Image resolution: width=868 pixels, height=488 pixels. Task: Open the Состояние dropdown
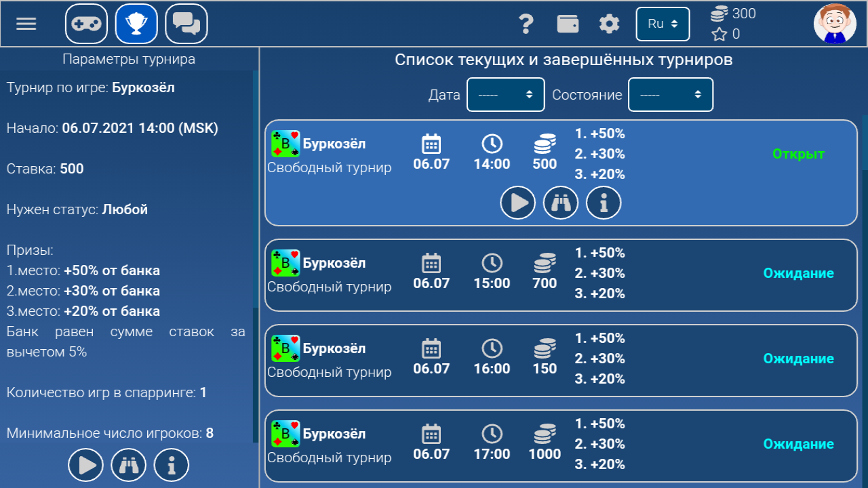(x=671, y=94)
